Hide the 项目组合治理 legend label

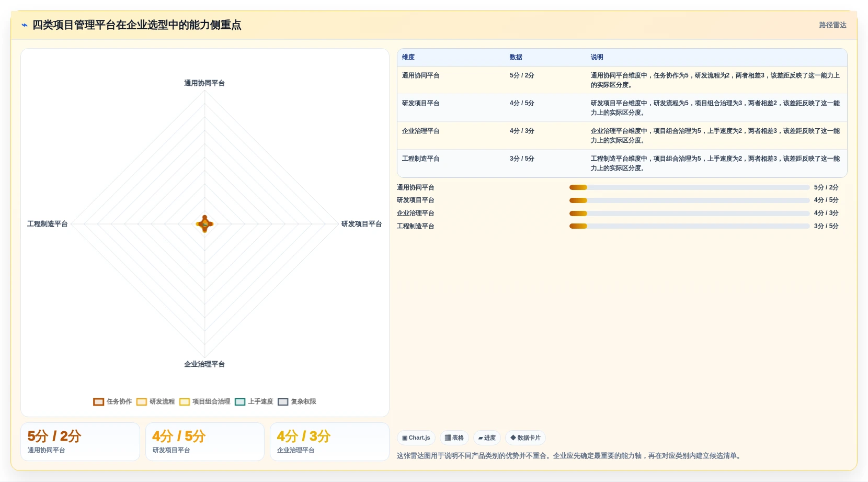[211, 402]
